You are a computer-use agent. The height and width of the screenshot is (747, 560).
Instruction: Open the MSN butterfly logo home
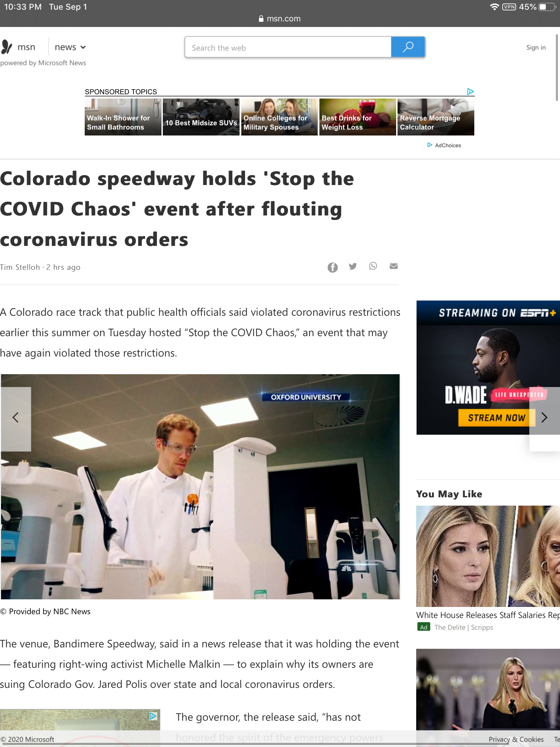(x=7, y=47)
